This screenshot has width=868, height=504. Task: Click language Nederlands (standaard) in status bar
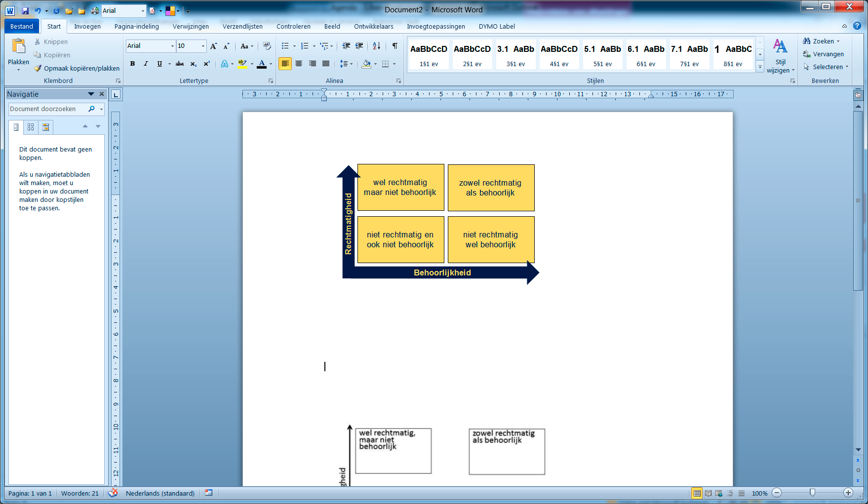pos(160,493)
